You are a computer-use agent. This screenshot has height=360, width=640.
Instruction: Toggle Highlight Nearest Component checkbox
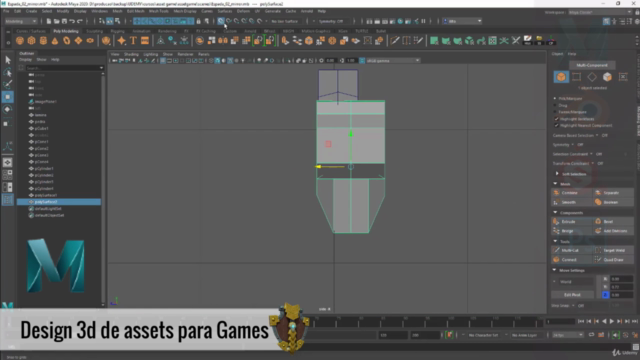pyautogui.click(x=556, y=125)
